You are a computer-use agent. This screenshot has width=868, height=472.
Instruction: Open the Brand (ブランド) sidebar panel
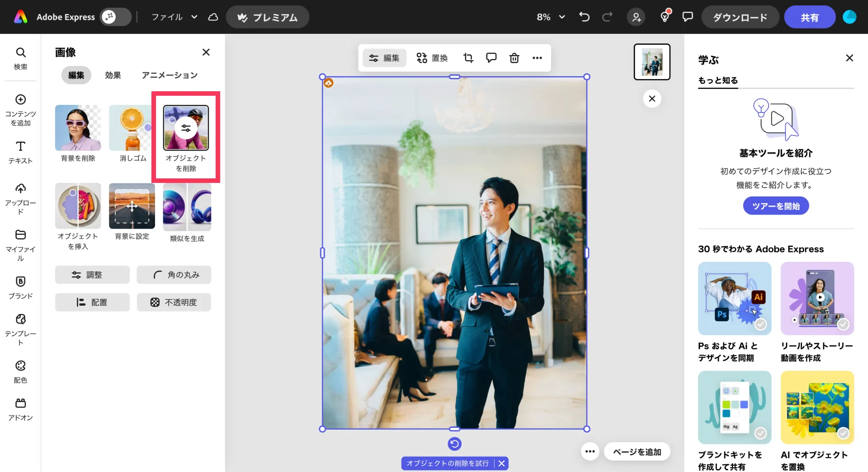click(20, 287)
